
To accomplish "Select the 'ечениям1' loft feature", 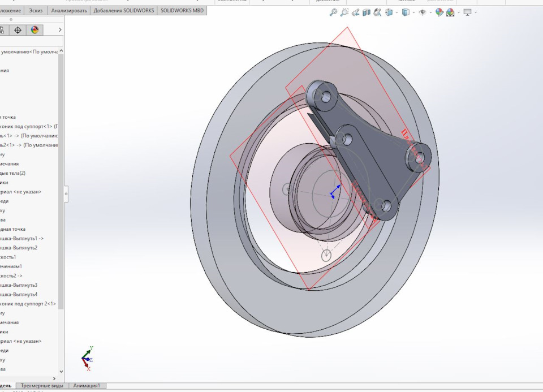I will click(x=11, y=266).
